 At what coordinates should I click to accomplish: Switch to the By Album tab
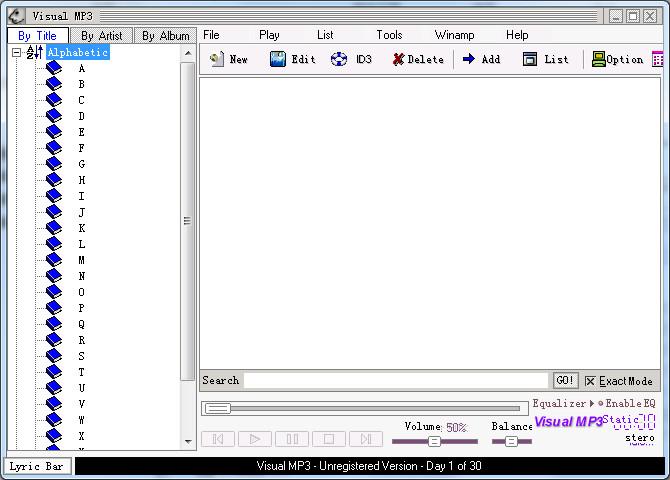click(165, 35)
